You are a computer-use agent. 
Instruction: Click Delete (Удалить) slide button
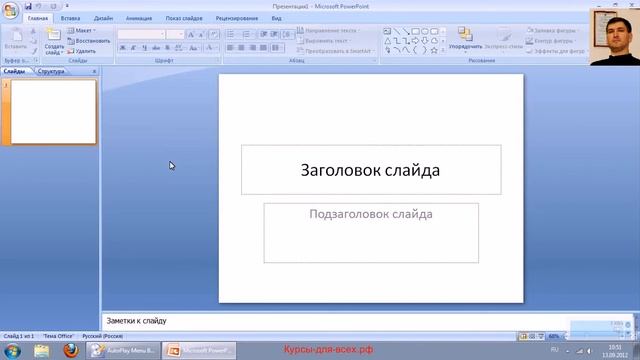pyautogui.click(x=82, y=51)
